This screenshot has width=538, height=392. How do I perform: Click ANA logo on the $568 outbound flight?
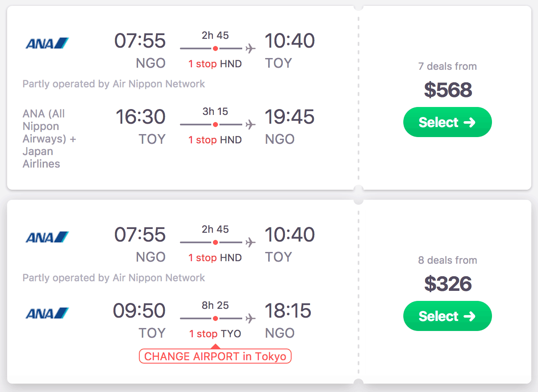tap(47, 43)
